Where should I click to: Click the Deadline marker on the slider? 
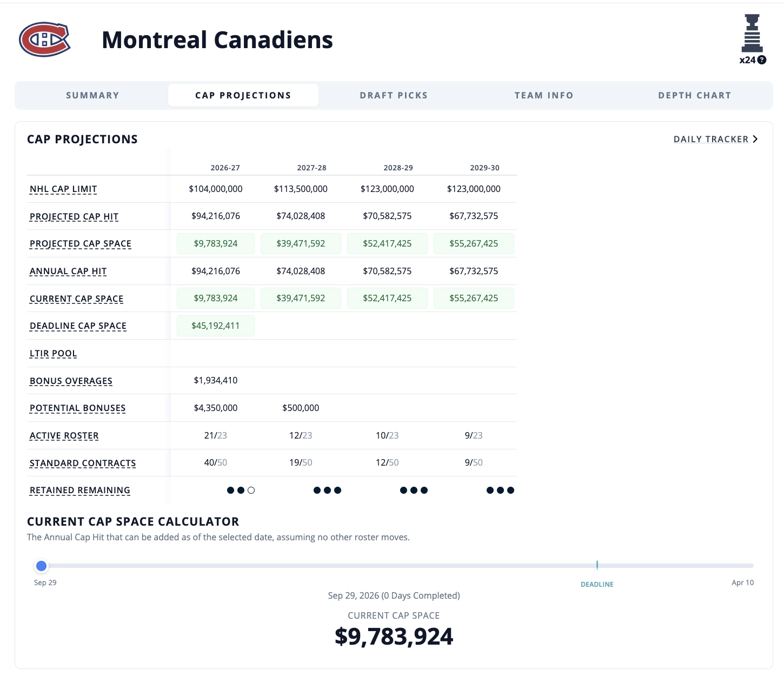click(x=597, y=565)
